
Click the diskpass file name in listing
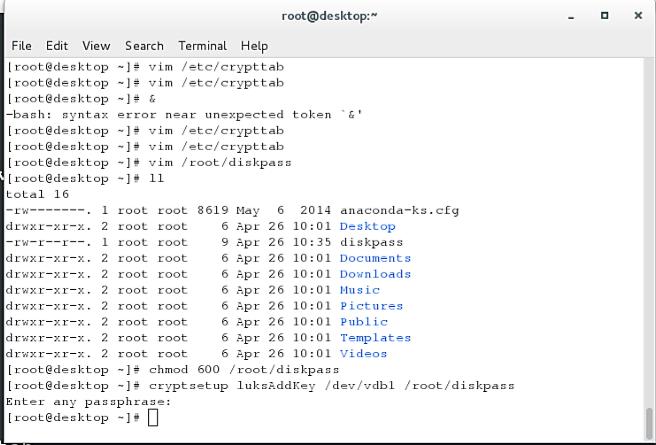[372, 242]
